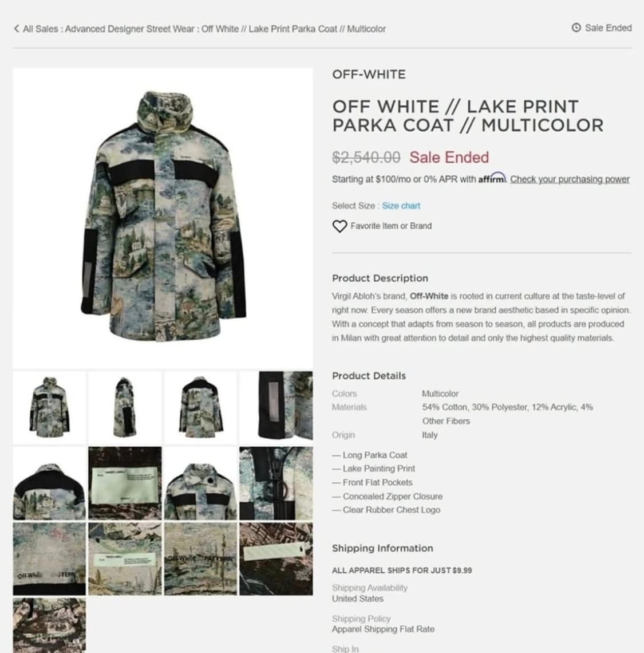Viewport: 644px width, 653px height.
Task: Open the Size chart link
Action: [x=401, y=206]
